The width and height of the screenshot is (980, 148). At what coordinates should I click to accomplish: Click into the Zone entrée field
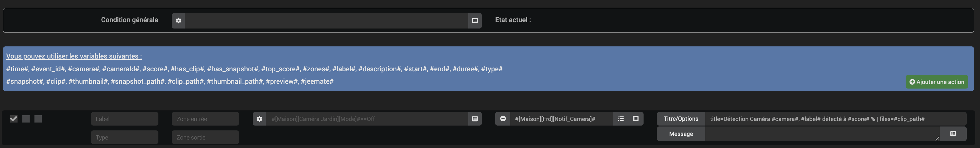(x=206, y=119)
